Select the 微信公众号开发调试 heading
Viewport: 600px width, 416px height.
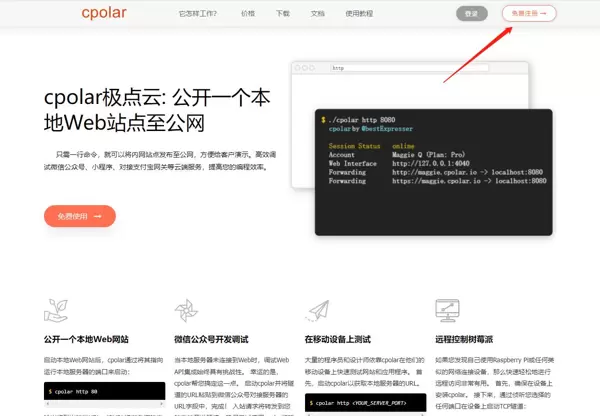click(x=214, y=339)
